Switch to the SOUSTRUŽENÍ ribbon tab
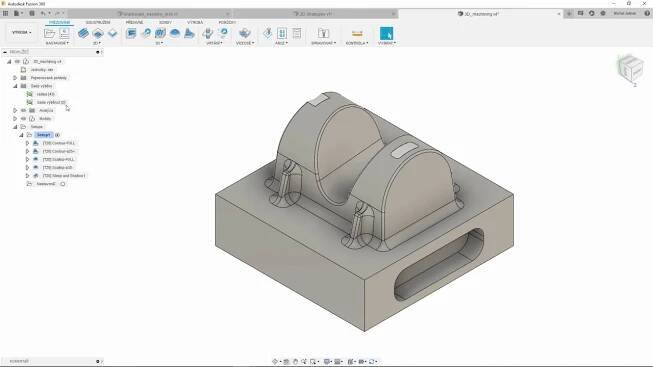The width and height of the screenshot is (653, 367). click(98, 22)
